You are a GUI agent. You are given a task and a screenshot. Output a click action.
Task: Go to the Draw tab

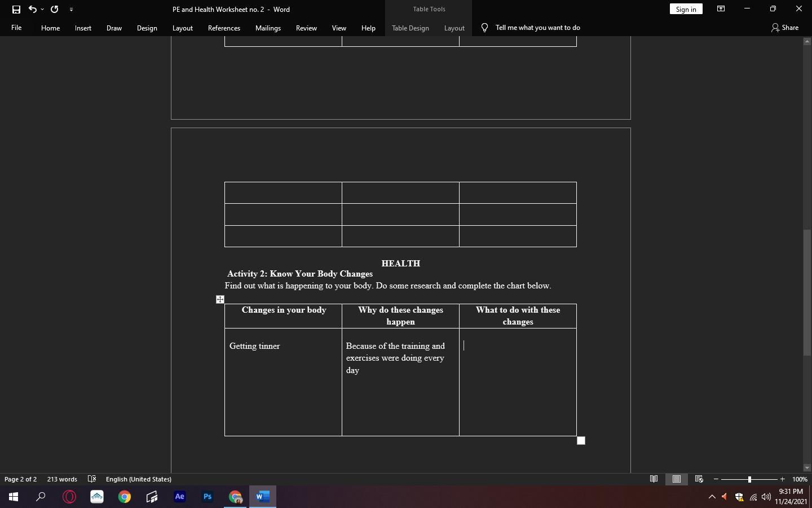click(x=114, y=28)
